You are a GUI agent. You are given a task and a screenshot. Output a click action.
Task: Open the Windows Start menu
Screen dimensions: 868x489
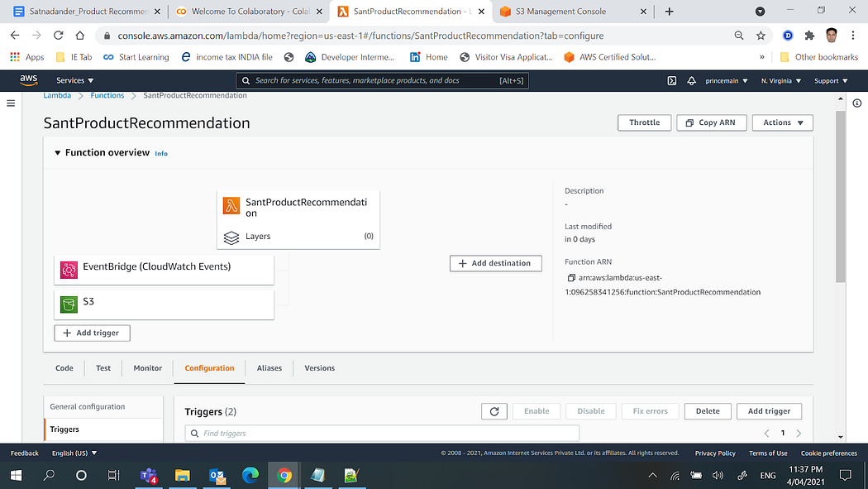point(16,475)
